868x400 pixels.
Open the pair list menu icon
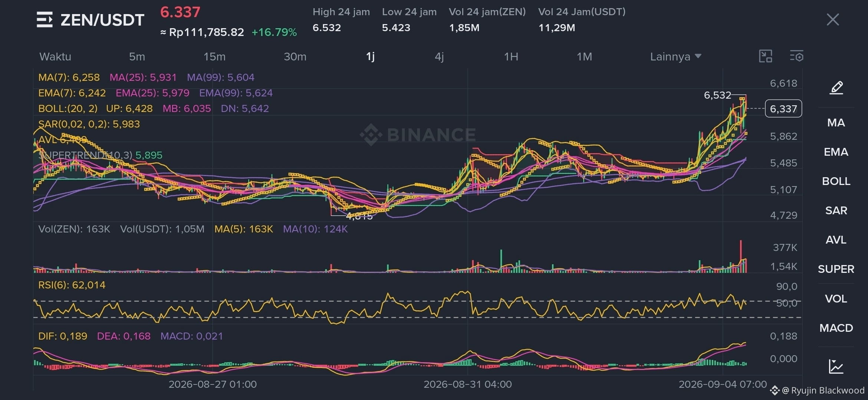(45, 20)
